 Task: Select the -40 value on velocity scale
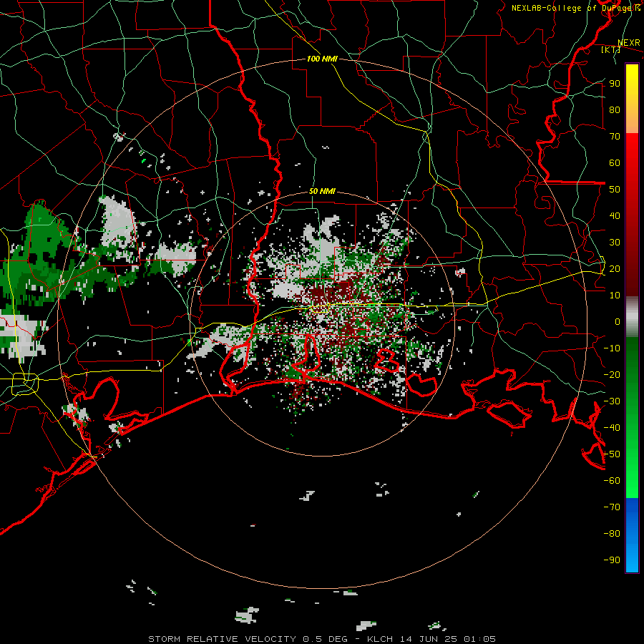coord(612,428)
